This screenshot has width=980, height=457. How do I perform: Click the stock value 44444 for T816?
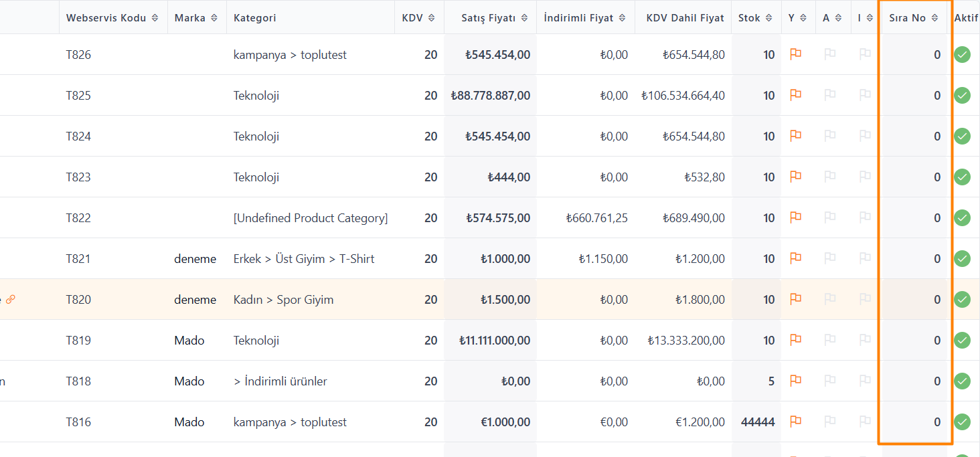point(758,422)
